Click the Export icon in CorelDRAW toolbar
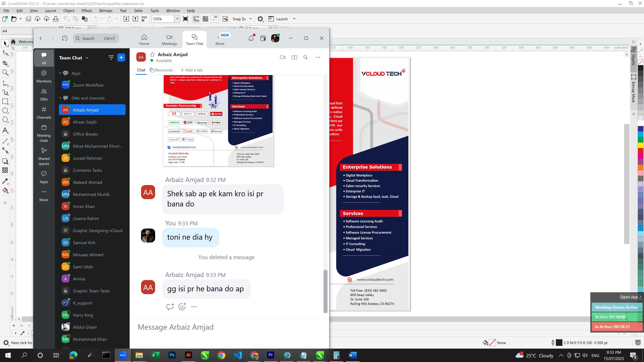 click(135, 19)
